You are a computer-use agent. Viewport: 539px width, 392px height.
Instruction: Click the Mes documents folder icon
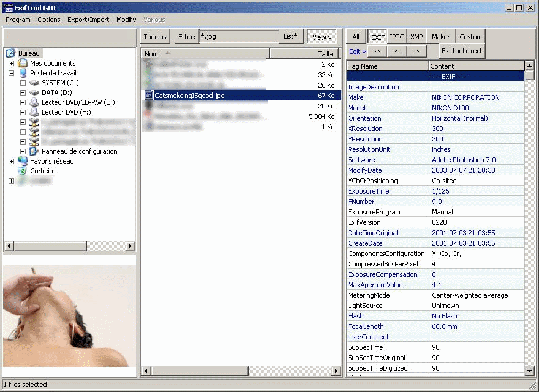[x=23, y=63]
